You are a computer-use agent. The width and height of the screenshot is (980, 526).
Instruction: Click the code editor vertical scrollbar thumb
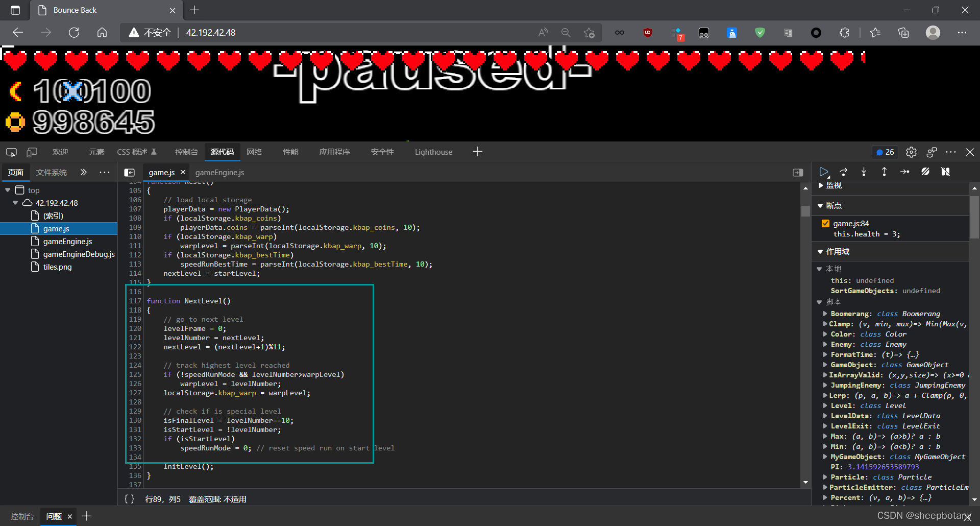click(x=805, y=211)
